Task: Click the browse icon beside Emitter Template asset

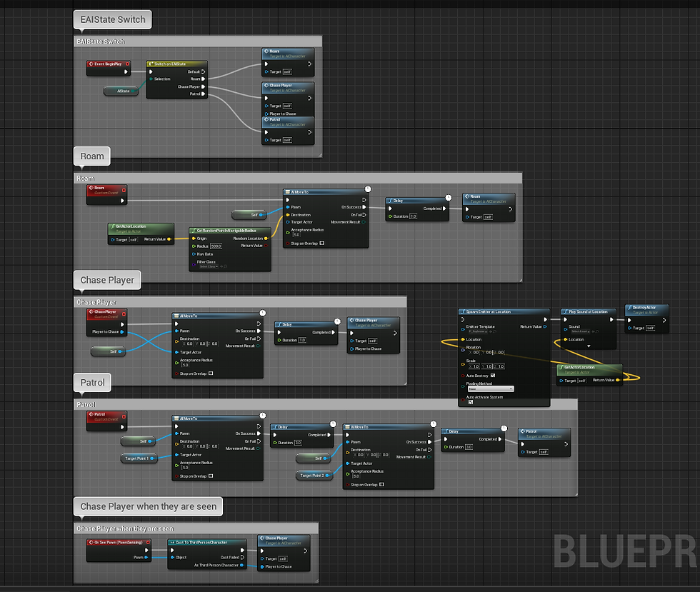Action: 494,331
